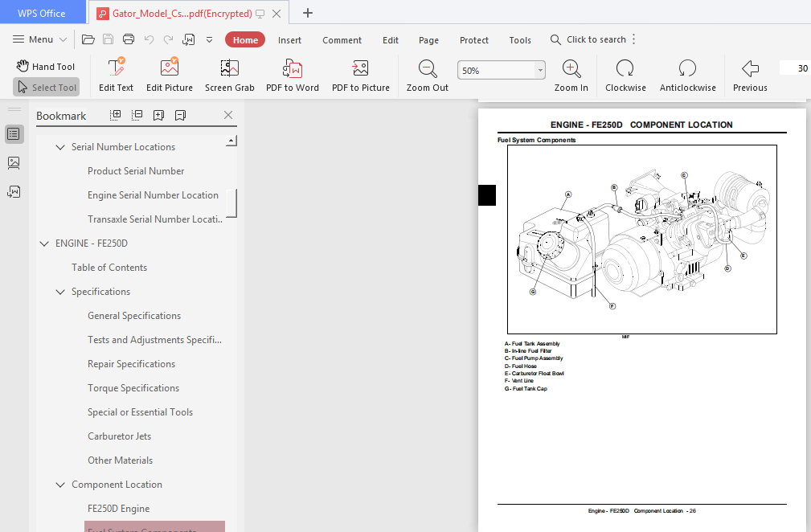Click PDF to Picture converter

pyautogui.click(x=361, y=76)
